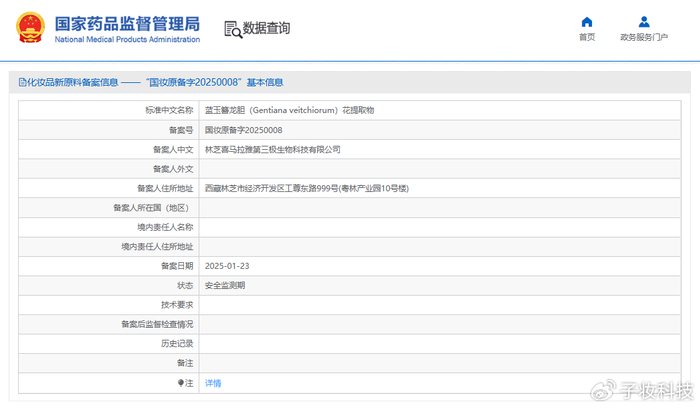Screen dimensions: 700x408
Task: Click the Weibo watermark logo
Action: [x=603, y=391]
